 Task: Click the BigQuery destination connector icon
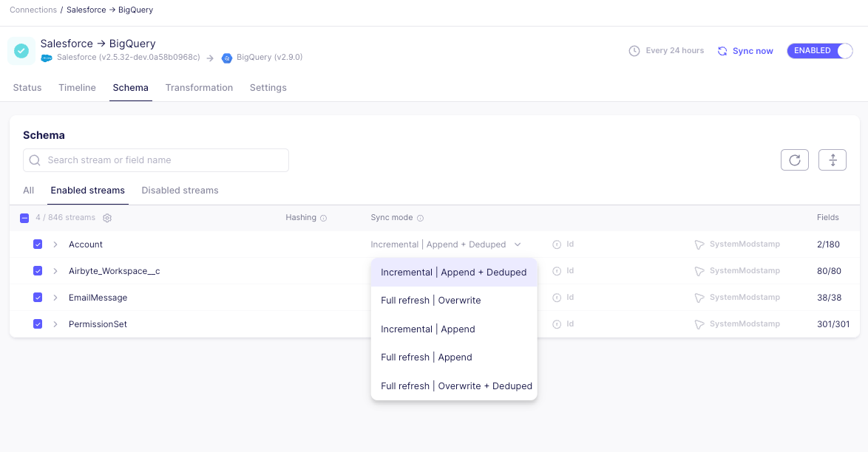tap(227, 57)
